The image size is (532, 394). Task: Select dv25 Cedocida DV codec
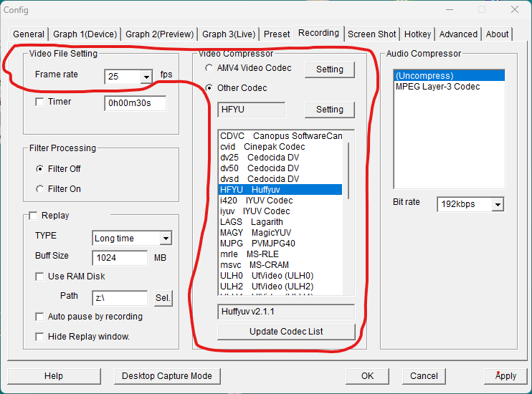[280, 158]
